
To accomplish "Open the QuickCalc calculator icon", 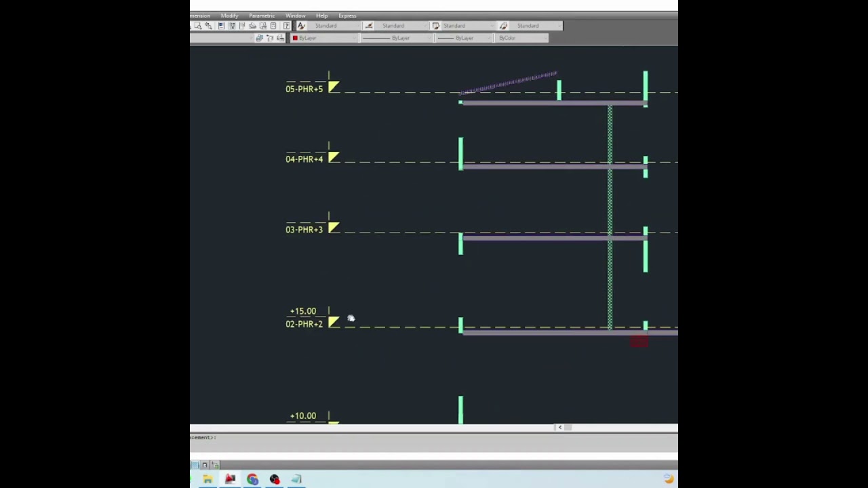I will click(273, 26).
